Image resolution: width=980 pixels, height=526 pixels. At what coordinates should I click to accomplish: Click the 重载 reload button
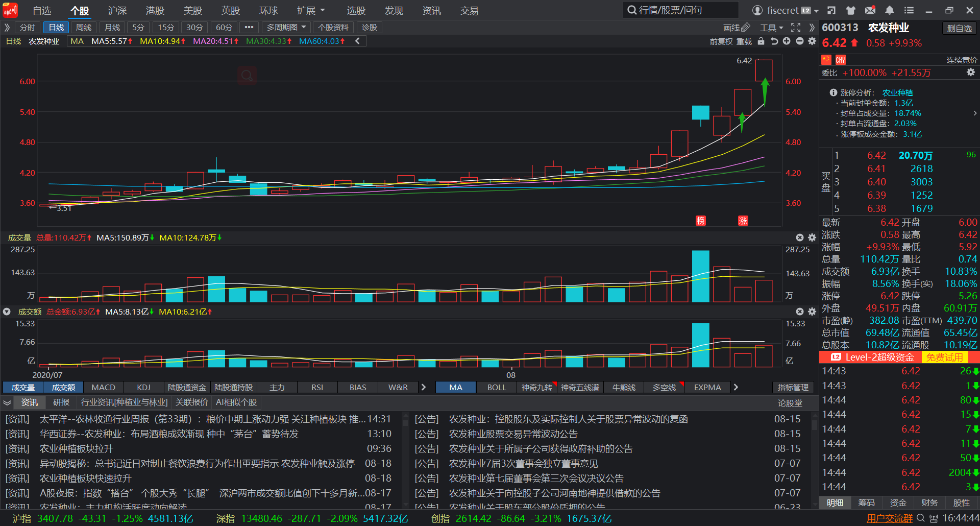coord(744,42)
